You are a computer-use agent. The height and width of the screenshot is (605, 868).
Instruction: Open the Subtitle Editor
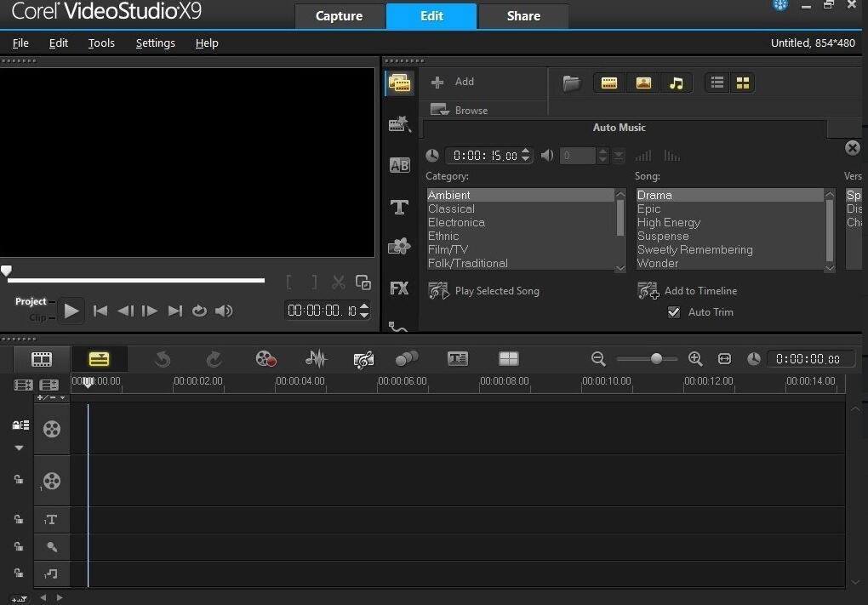point(457,359)
